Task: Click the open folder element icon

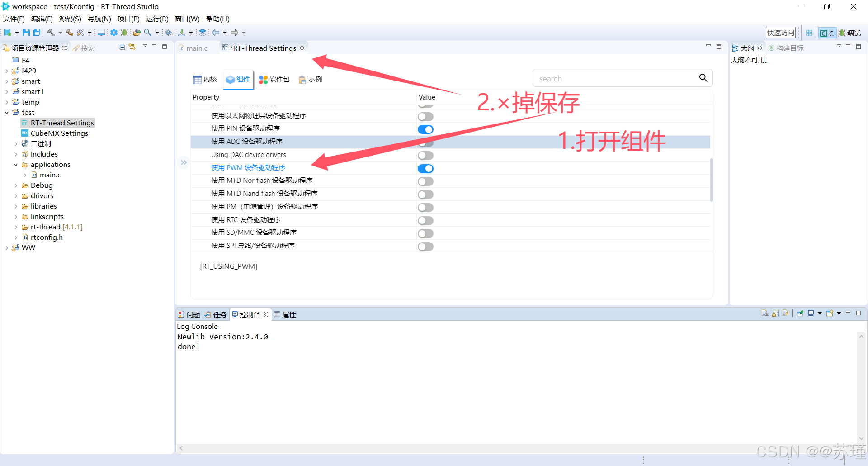Action: pos(137,33)
